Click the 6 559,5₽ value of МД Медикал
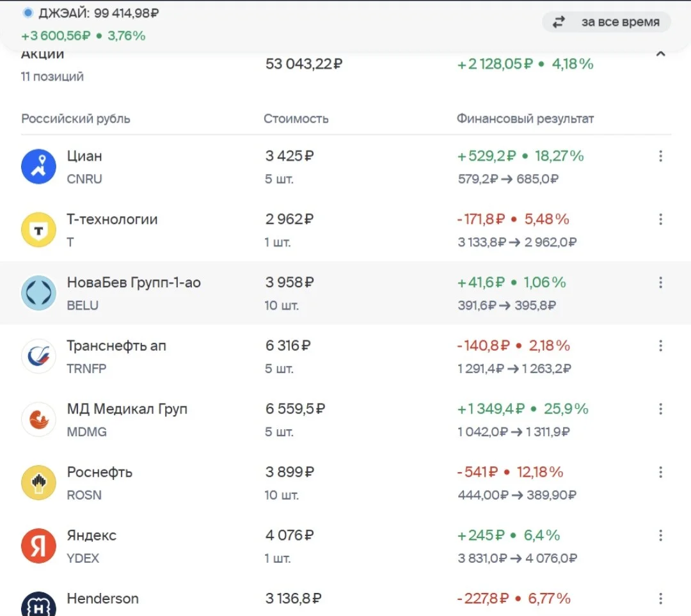Screen dimensions: 691x616 tap(295, 409)
